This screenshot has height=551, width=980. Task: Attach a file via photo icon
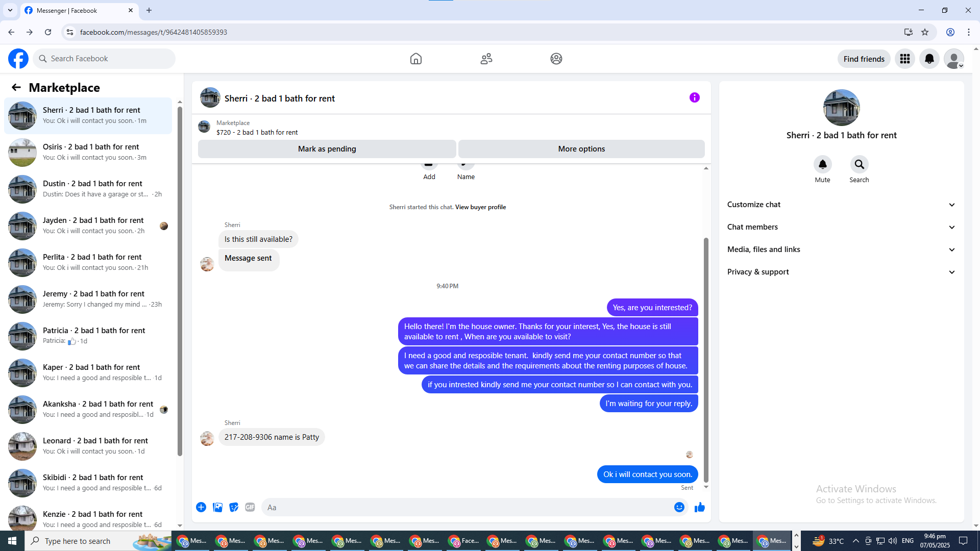(x=217, y=507)
